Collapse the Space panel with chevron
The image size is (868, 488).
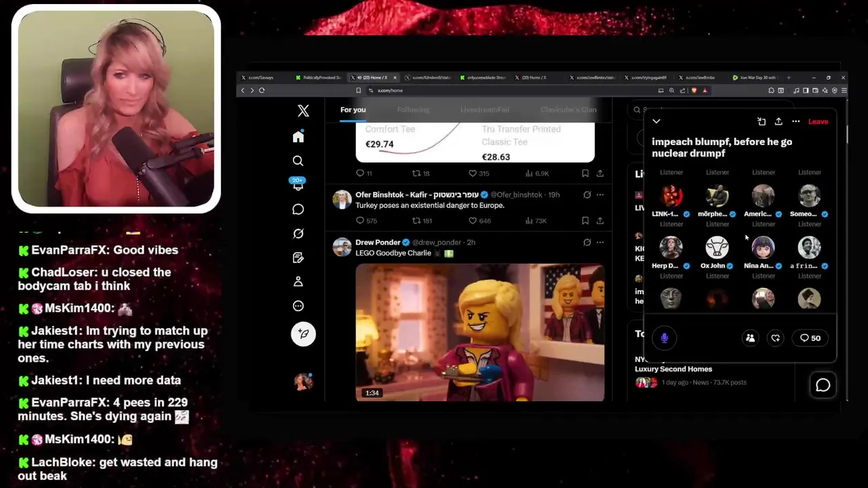(x=656, y=121)
